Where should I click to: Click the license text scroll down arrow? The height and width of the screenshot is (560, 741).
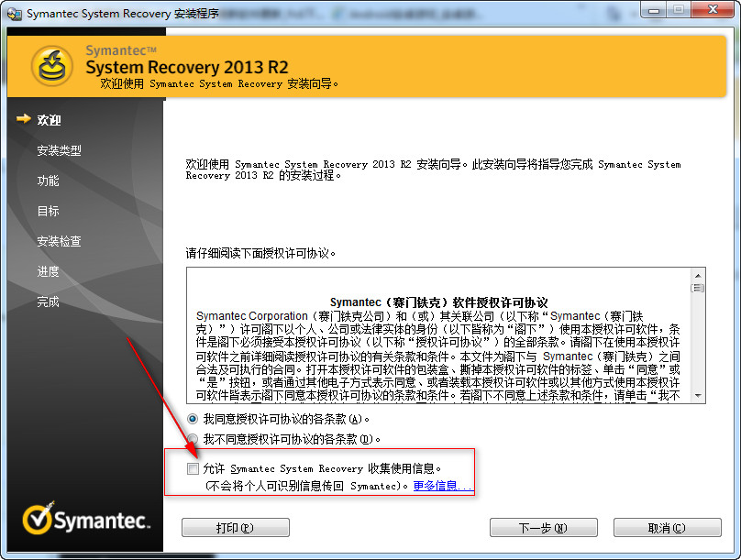coord(698,396)
